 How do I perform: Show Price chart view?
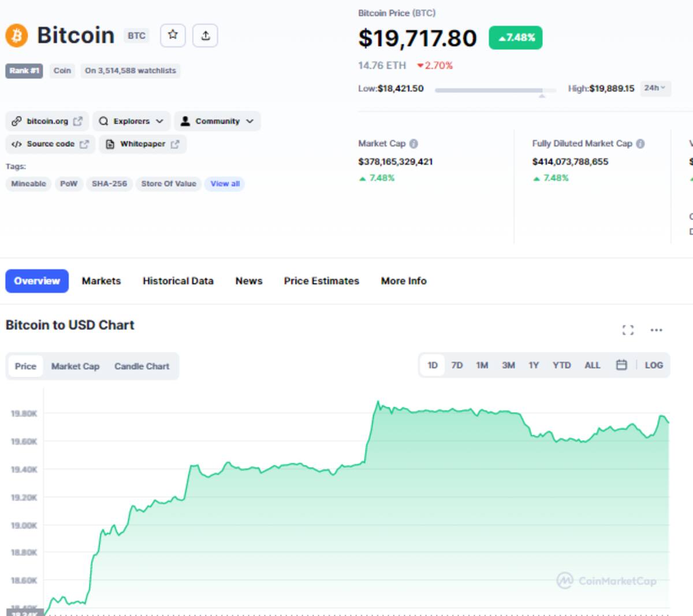pyautogui.click(x=25, y=366)
